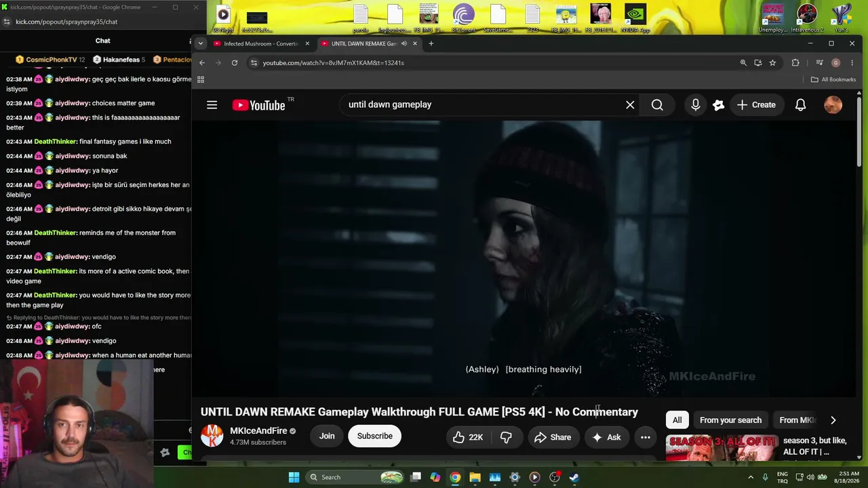Go back in the YouTube Chrome window
The width and height of the screenshot is (868, 488).
(x=202, y=63)
